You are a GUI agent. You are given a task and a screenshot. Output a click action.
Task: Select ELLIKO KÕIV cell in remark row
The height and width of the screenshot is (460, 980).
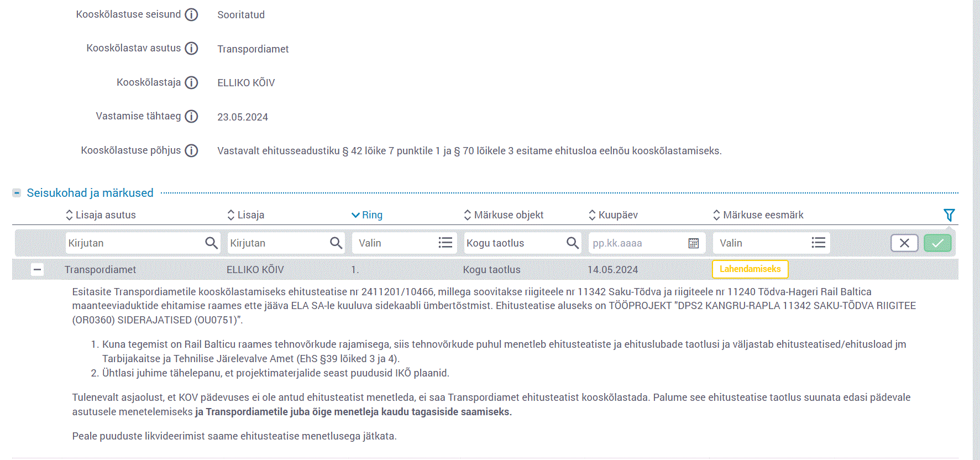point(255,270)
